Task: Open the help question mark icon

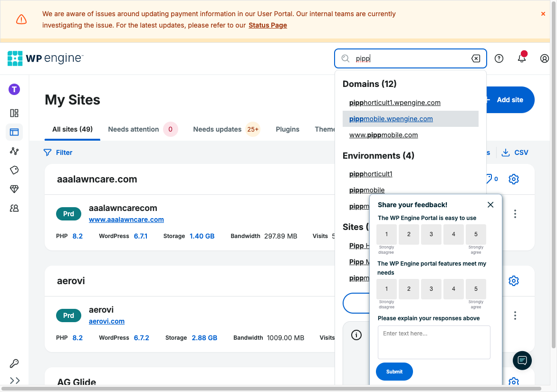Action: coord(499,58)
